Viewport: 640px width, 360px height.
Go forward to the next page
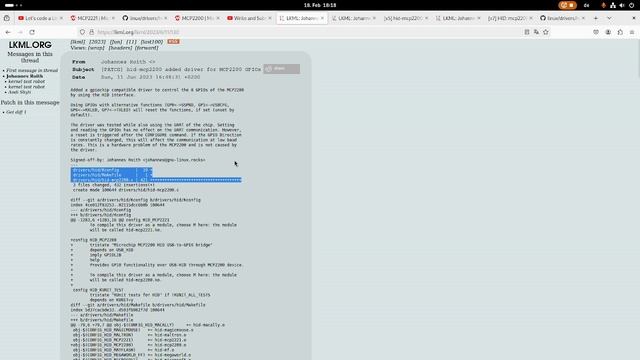20,32
